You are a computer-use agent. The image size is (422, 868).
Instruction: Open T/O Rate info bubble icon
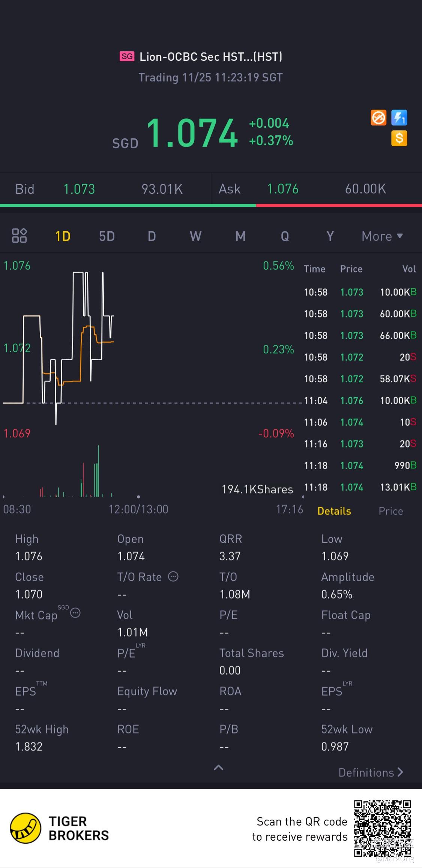(x=173, y=576)
